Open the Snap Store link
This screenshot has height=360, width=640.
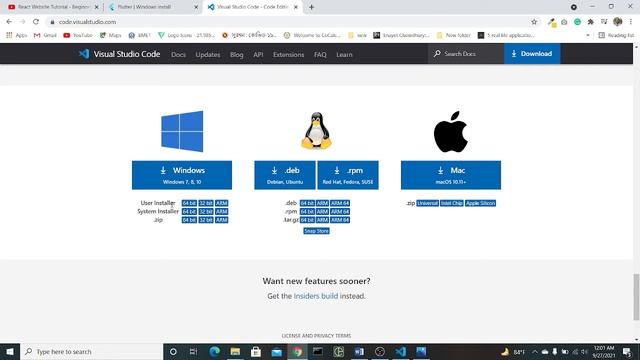click(x=316, y=231)
